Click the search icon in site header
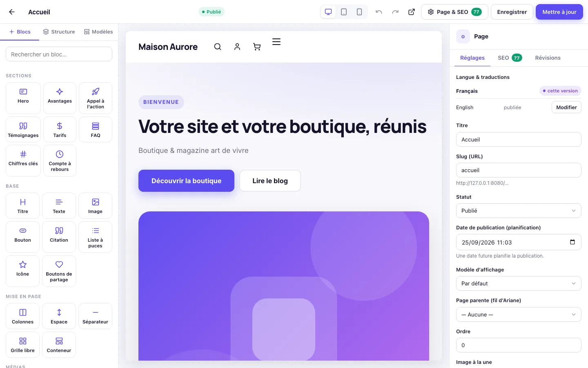 pos(218,47)
